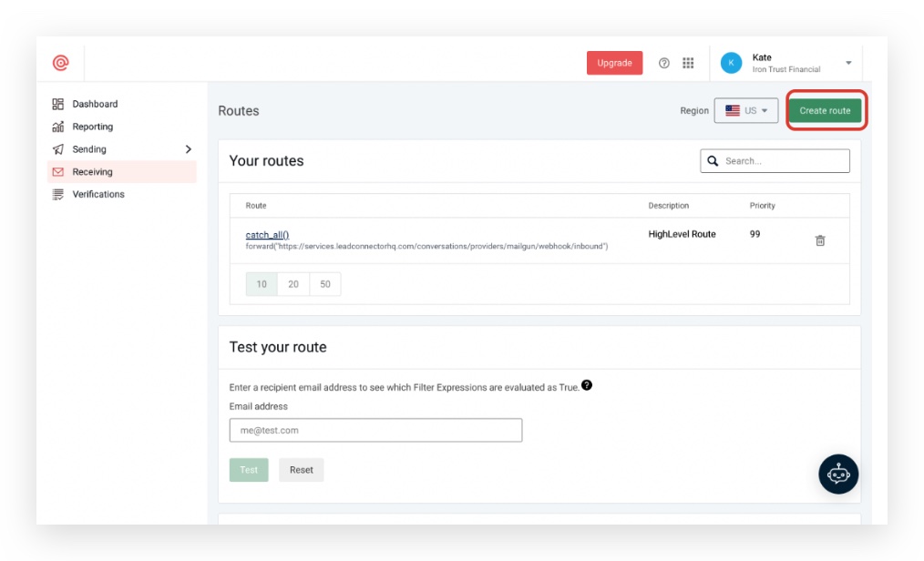Image resolution: width=924 pixels, height=561 pixels.
Task: Open the US region dropdown
Action: tap(745, 111)
